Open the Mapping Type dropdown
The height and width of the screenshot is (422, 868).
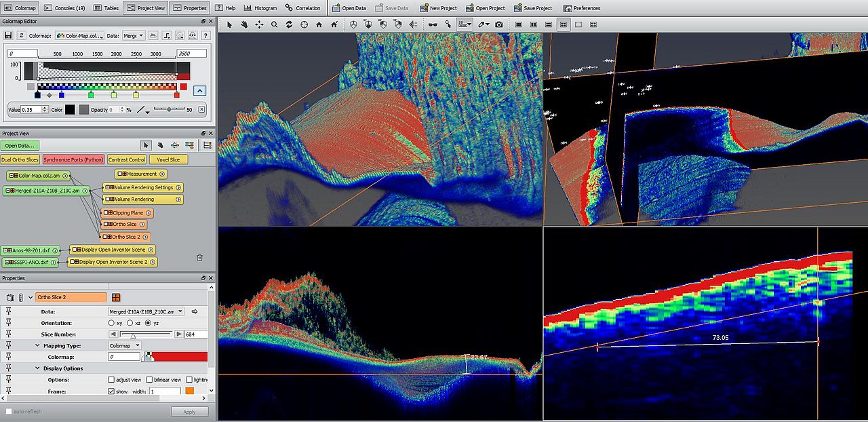pos(125,345)
